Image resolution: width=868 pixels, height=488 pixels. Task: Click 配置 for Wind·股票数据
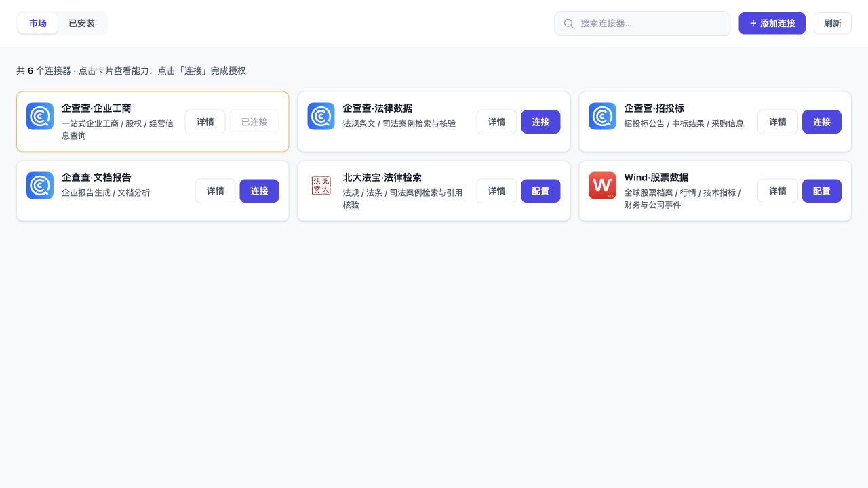822,191
